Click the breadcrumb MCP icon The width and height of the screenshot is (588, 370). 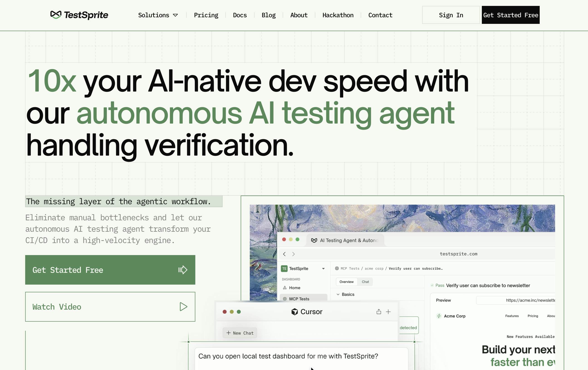pyautogui.click(x=337, y=268)
